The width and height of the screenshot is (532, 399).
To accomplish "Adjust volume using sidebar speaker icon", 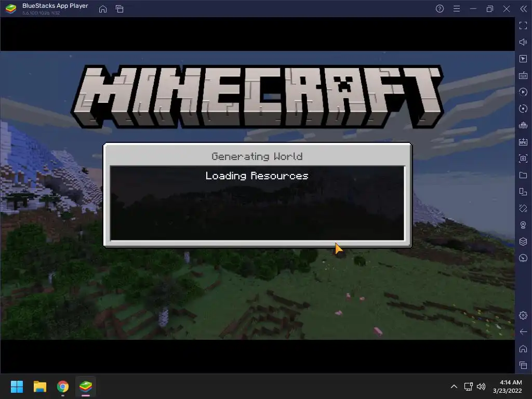I will (x=523, y=42).
